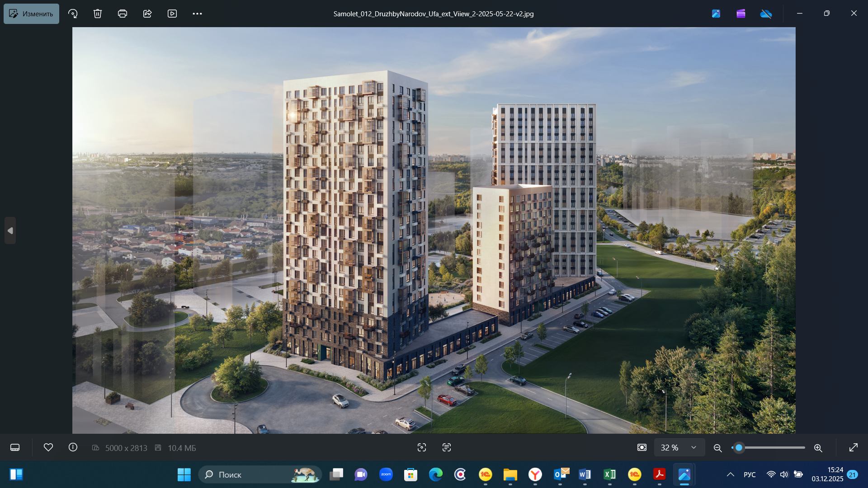Toggle favorite with heart icon
The image size is (868, 488).
pos(48,447)
